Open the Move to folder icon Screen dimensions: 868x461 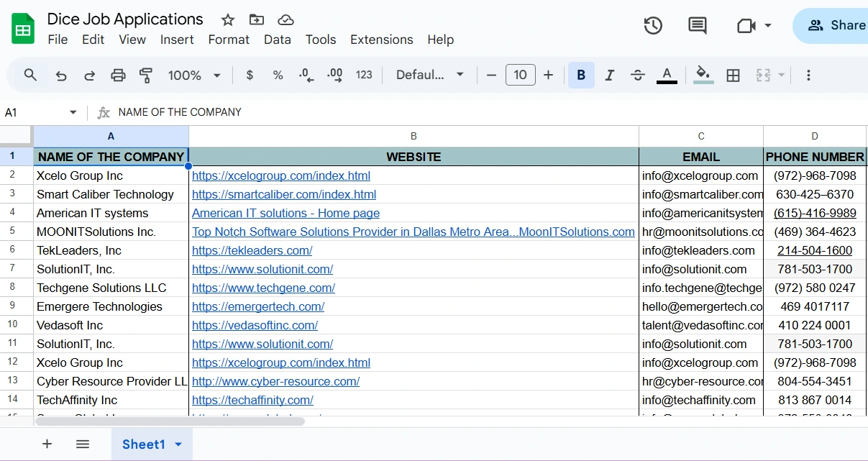pyautogui.click(x=256, y=20)
